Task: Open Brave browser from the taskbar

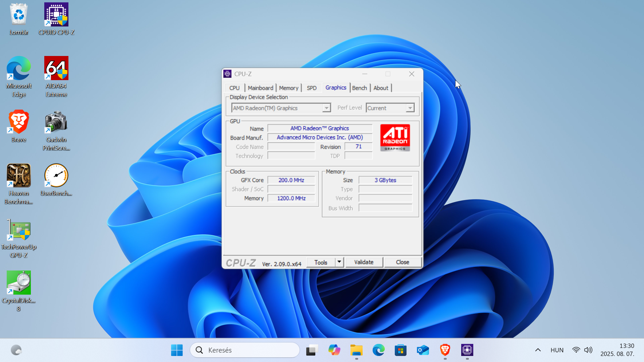Action: point(445,350)
